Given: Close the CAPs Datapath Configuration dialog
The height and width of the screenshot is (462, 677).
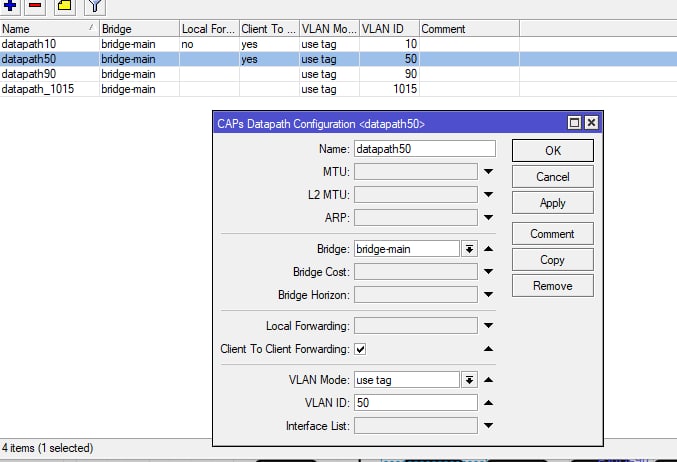Looking at the screenshot, I should tap(591, 123).
